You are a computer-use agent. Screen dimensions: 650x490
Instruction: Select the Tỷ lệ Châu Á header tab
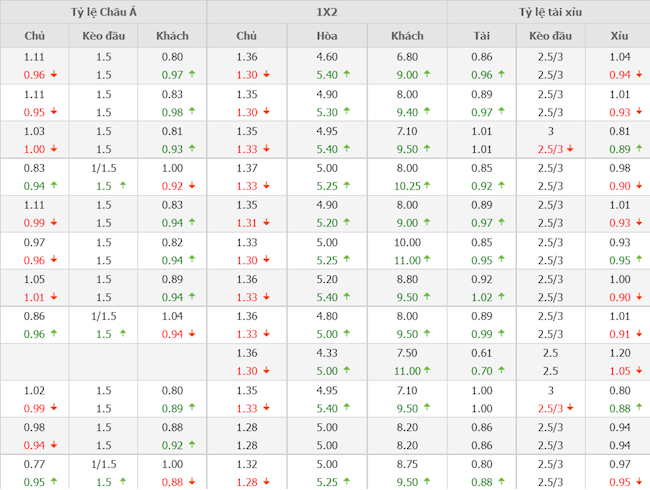click(x=103, y=12)
